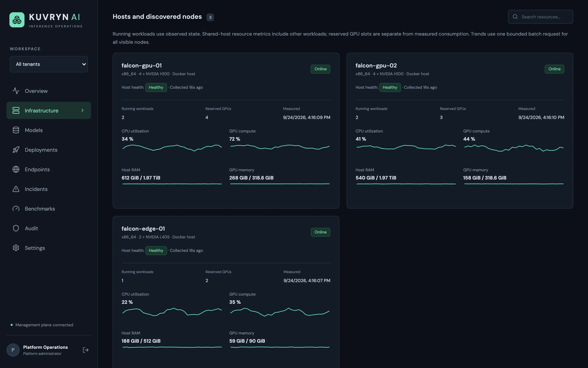Open the falcon-gpu-02 host title

(x=376, y=65)
